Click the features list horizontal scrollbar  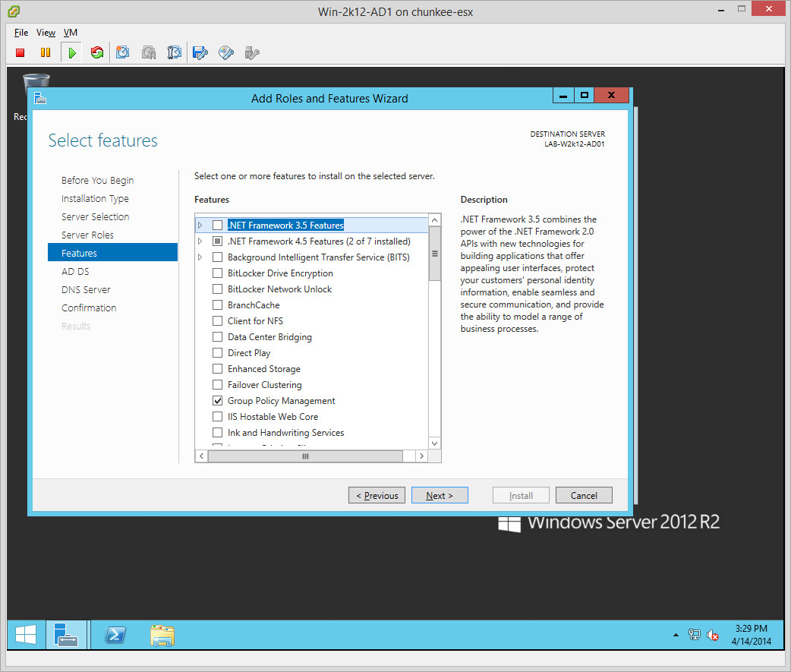pos(305,456)
